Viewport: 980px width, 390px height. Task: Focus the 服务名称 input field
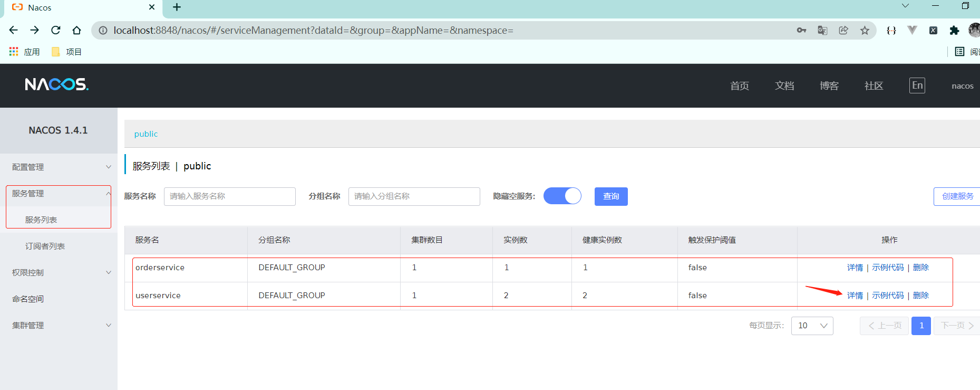click(x=230, y=196)
